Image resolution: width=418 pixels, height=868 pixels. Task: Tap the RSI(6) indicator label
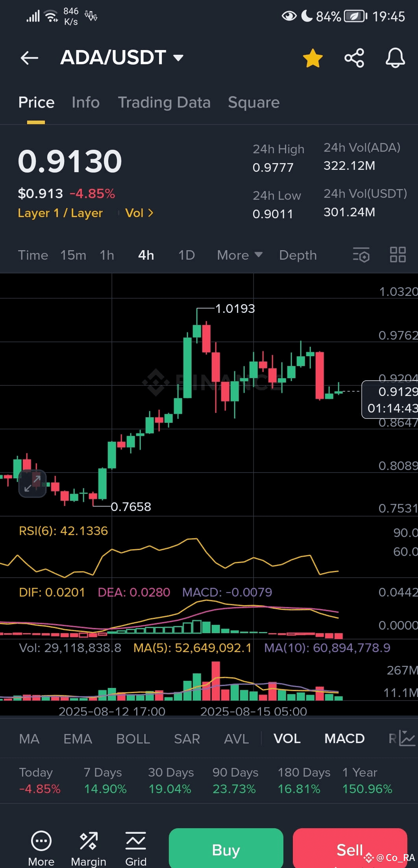[x=63, y=531]
